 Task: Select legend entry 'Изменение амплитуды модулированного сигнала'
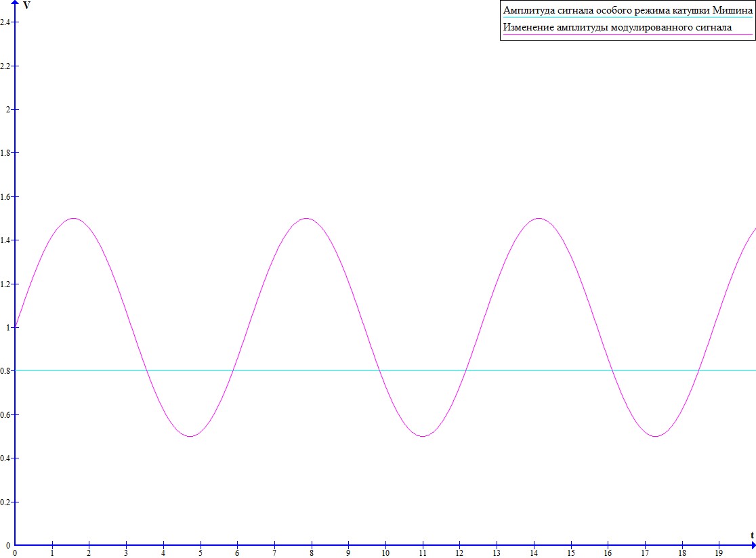coord(616,28)
